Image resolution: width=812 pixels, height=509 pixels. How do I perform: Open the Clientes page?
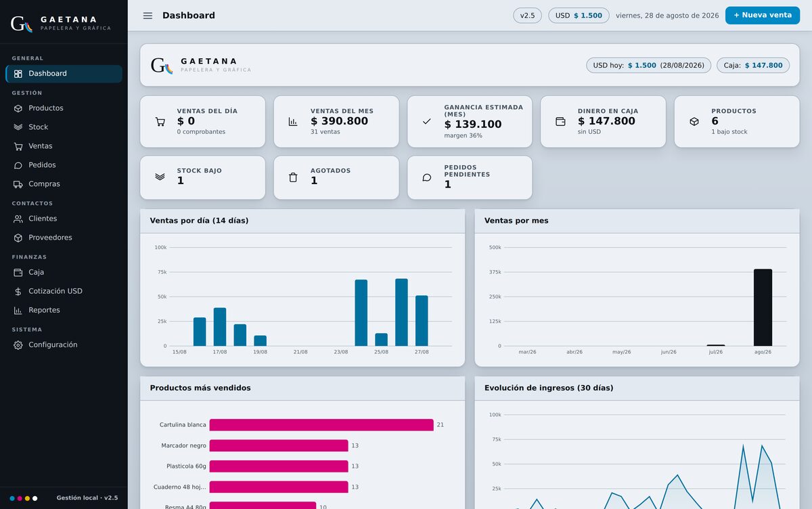click(64, 219)
